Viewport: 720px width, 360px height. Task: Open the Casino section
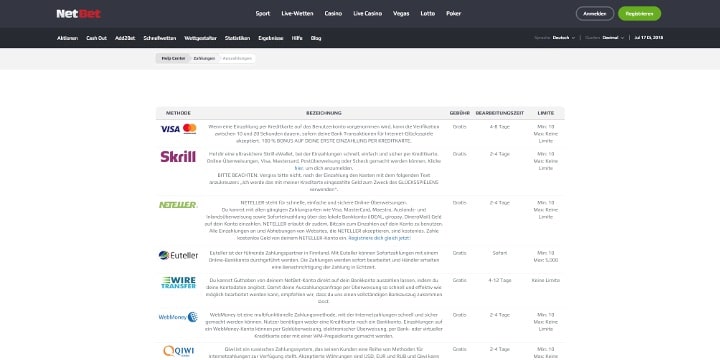[333, 14]
